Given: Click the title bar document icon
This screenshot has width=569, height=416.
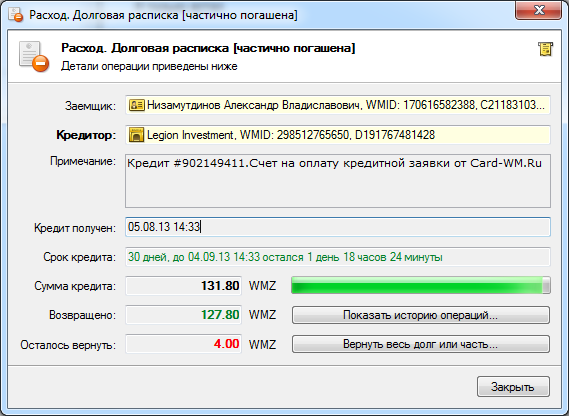Looking at the screenshot, I should point(15,15).
